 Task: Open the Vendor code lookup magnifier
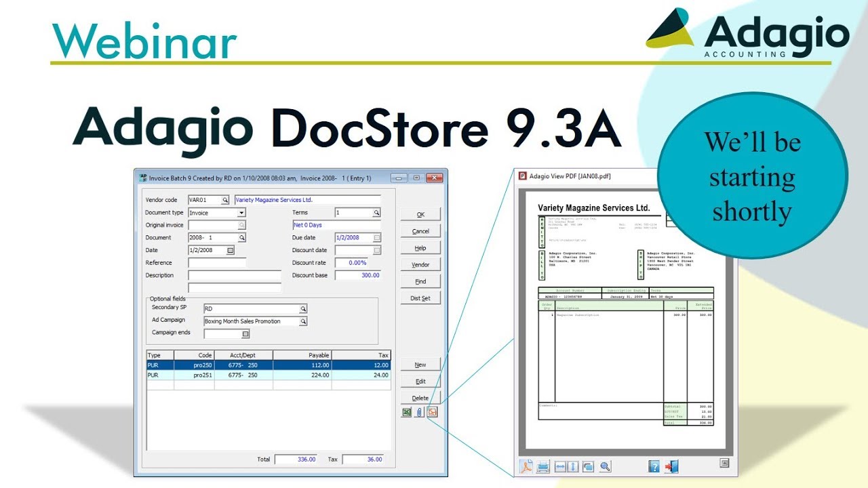[226, 201]
